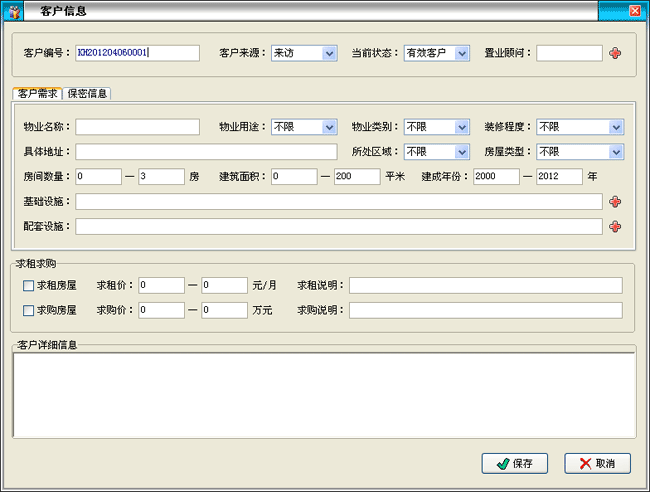Open the 物业用途 dropdown list

tap(329, 127)
